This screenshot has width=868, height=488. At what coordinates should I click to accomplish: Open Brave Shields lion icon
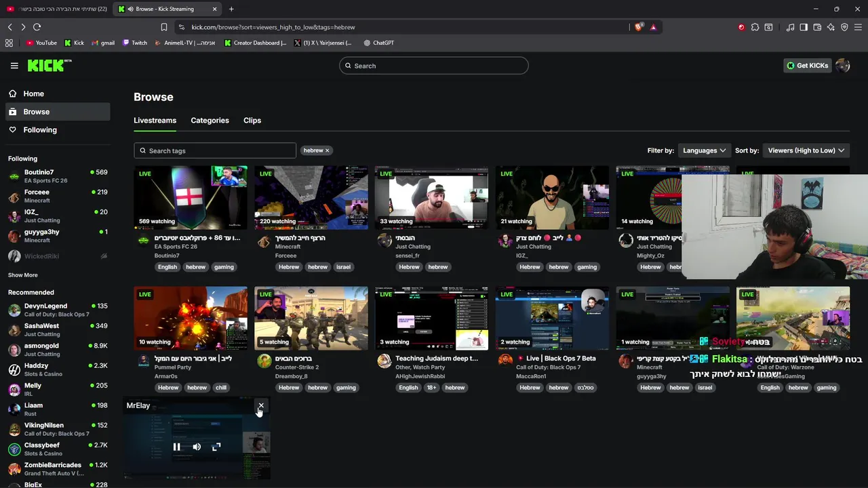639,27
